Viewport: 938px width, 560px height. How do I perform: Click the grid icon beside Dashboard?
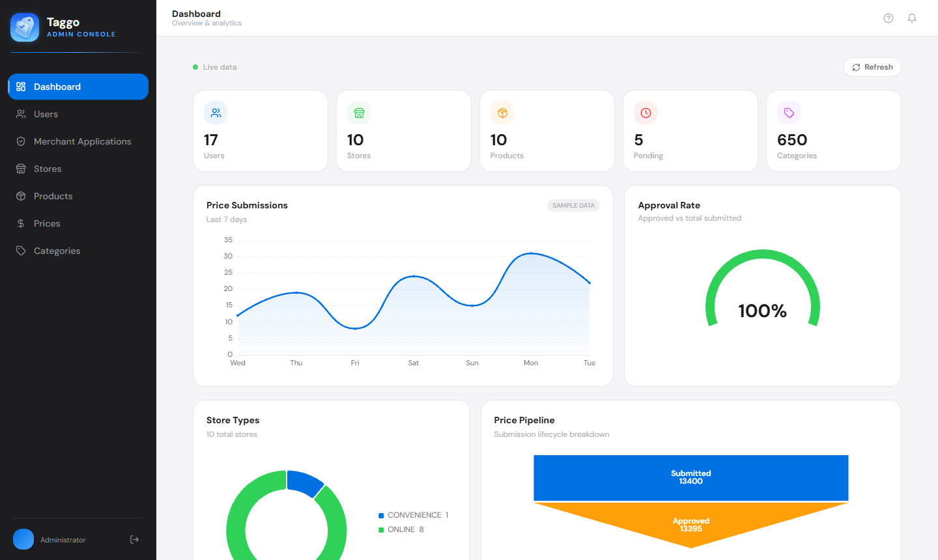pos(21,87)
